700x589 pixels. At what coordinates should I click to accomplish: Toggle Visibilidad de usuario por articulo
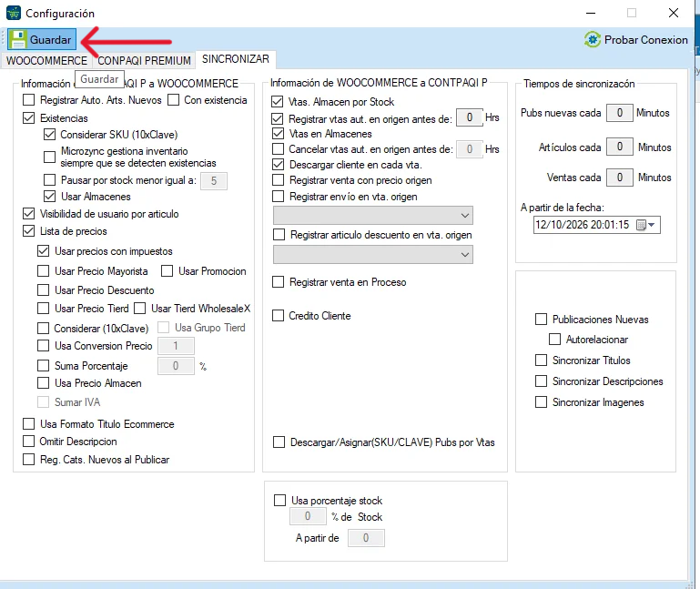point(28,213)
